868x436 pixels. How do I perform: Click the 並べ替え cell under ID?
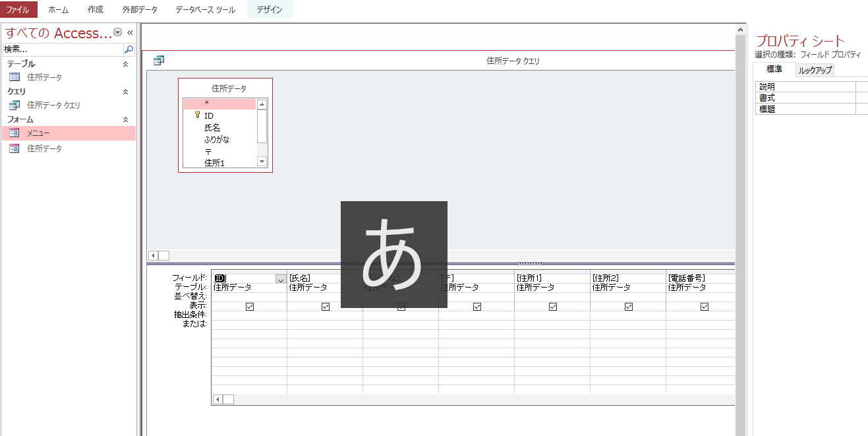[x=249, y=297]
